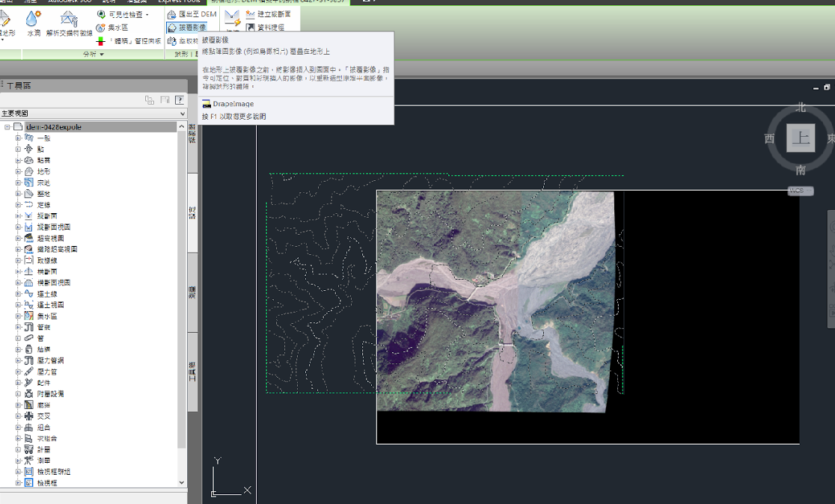
Task: Click tree scrollbar up arrow
Action: coord(182,126)
